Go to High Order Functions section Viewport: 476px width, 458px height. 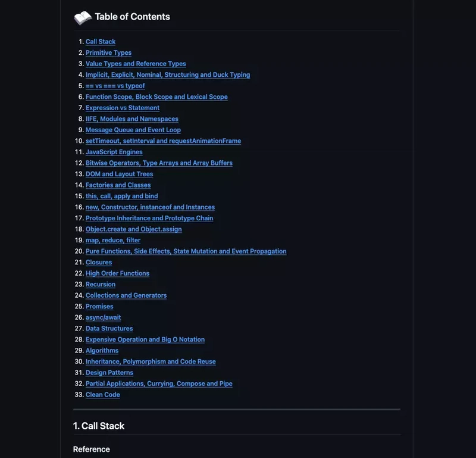(x=117, y=273)
